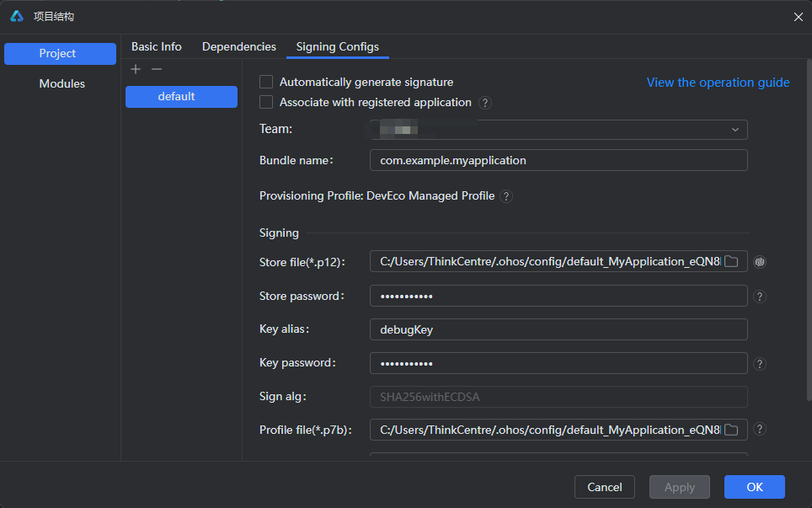Screen dimensions: 812x508
Task: Click the Sign alg SHA256withECDSA field
Action: point(558,397)
